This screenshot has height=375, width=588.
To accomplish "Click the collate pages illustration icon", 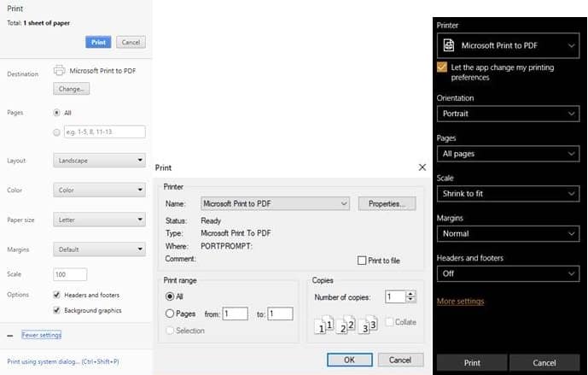I will point(346,325).
